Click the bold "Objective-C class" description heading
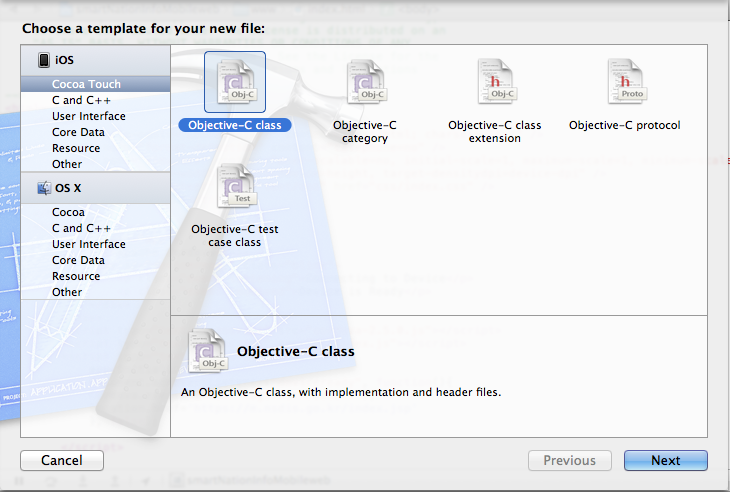 (x=296, y=351)
